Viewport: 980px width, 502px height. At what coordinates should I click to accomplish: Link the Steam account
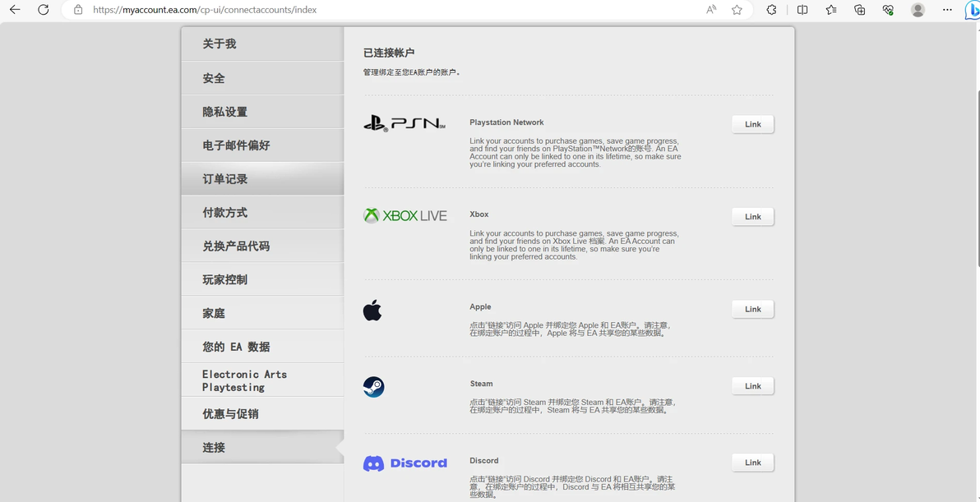tap(753, 386)
